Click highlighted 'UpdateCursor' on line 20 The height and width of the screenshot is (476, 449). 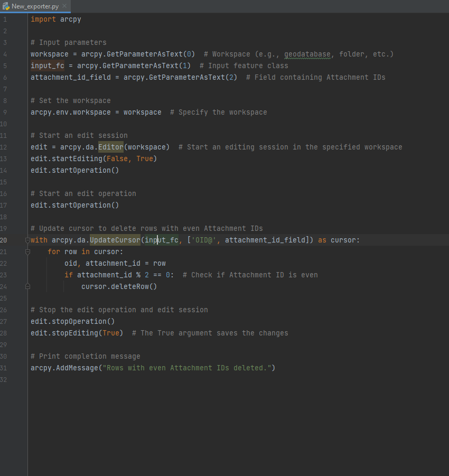coord(115,240)
